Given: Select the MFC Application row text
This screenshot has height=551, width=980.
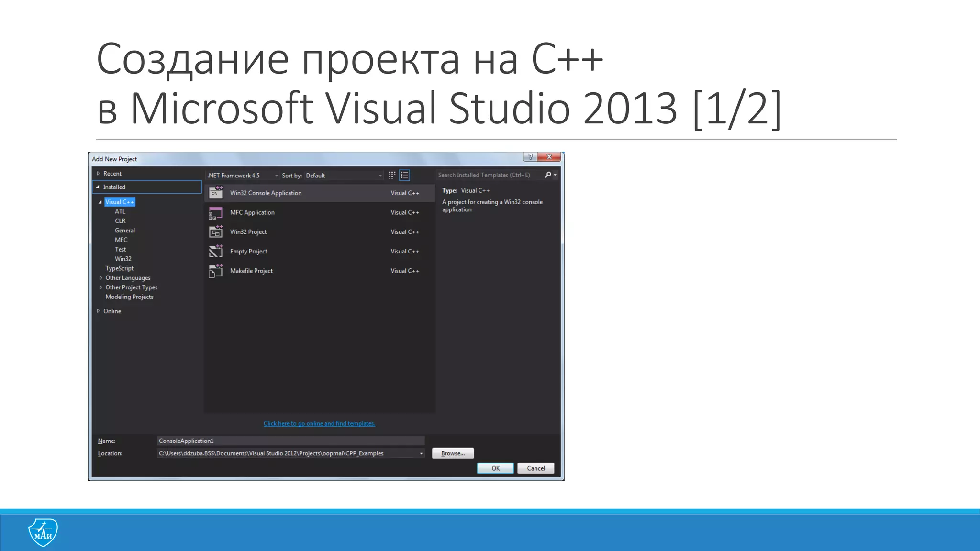Looking at the screenshot, I should click(x=252, y=212).
